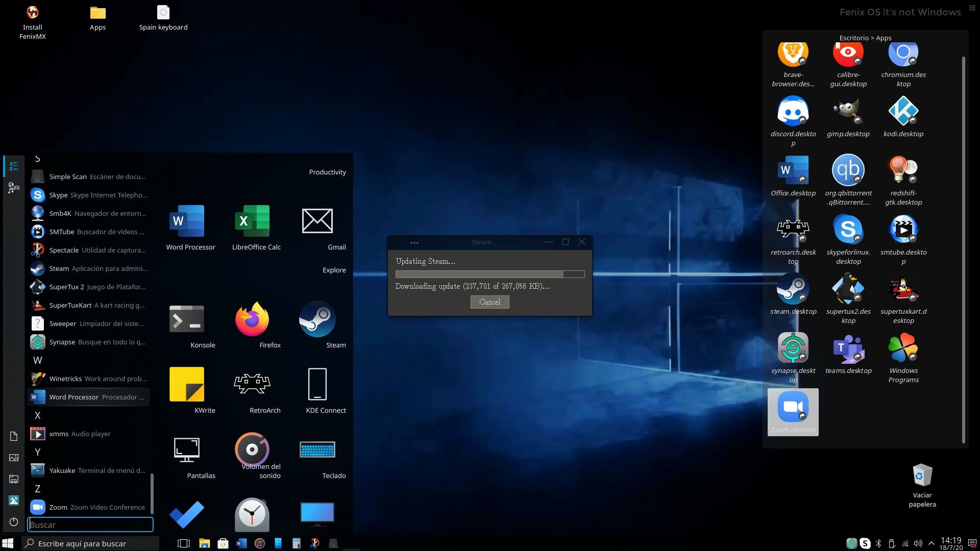Viewport: 980px width, 551px height.
Task: Click the power button in start sidebar
Action: 14,522
